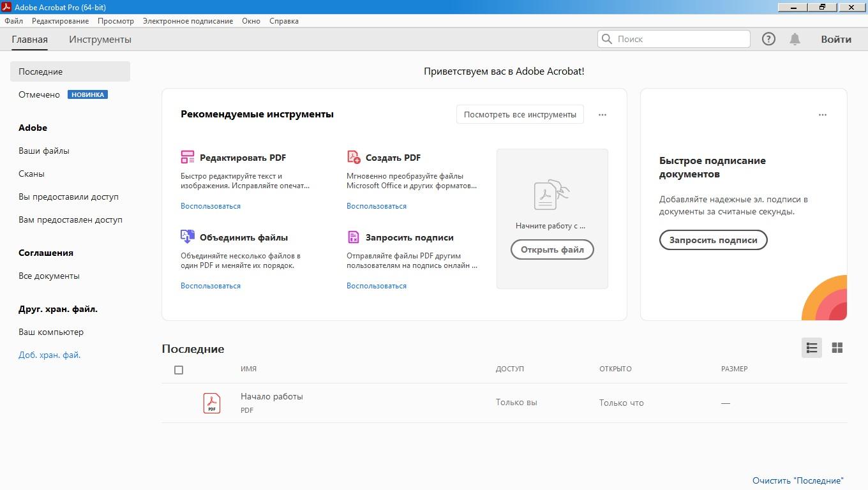Click the Очистить "Последние" link
The height and width of the screenshot is (490, 868).
(x=798, y=480)
